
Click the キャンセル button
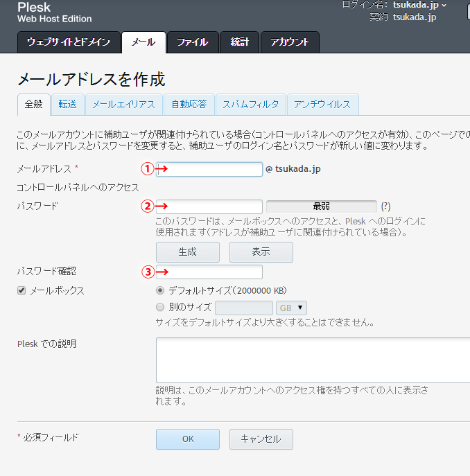261,439
